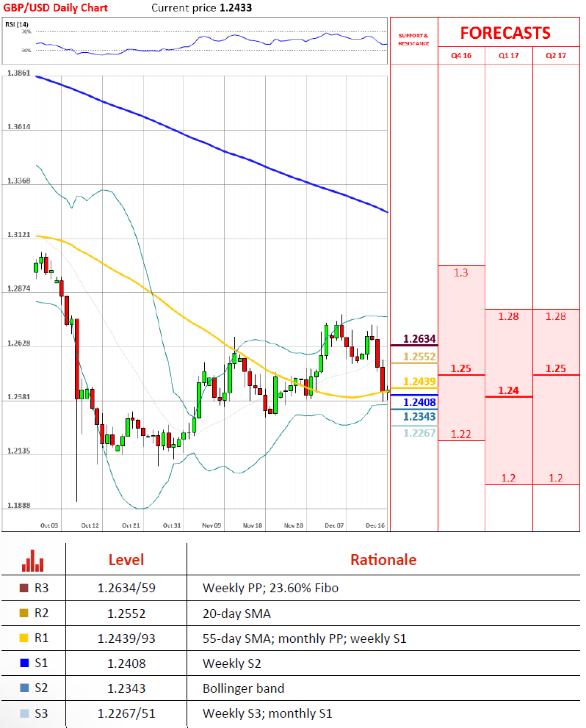Click the 1.2408 support level label

(x=419, y=403)
